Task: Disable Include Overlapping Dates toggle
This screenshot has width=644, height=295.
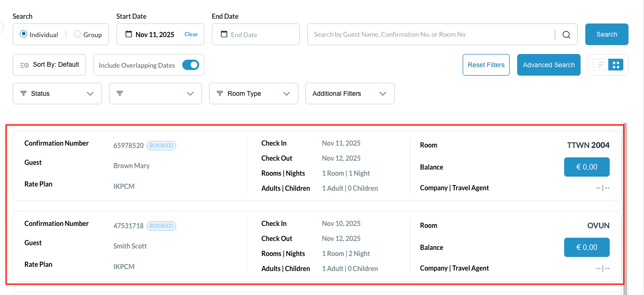Action: pyautogui.click(x=191, y=65)
